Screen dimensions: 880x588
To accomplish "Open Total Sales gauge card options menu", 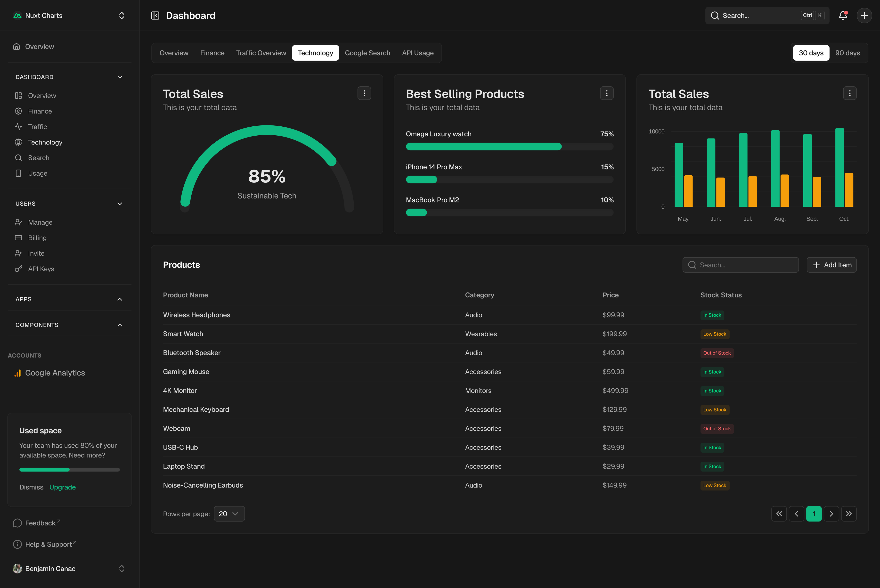I will click(x=364, y=93).
